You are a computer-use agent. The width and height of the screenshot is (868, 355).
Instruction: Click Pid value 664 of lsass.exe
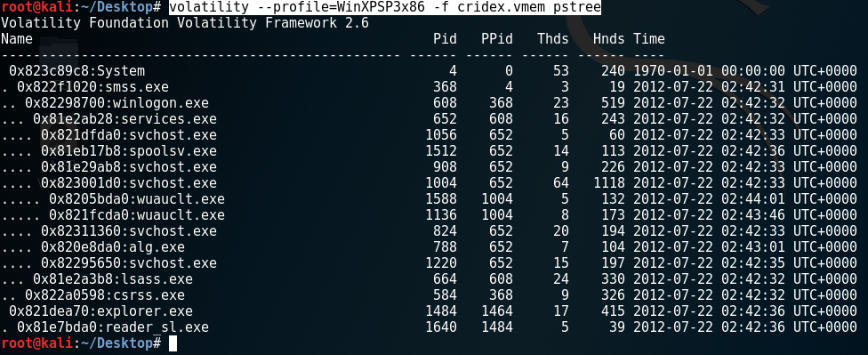[x=445, y=279]
